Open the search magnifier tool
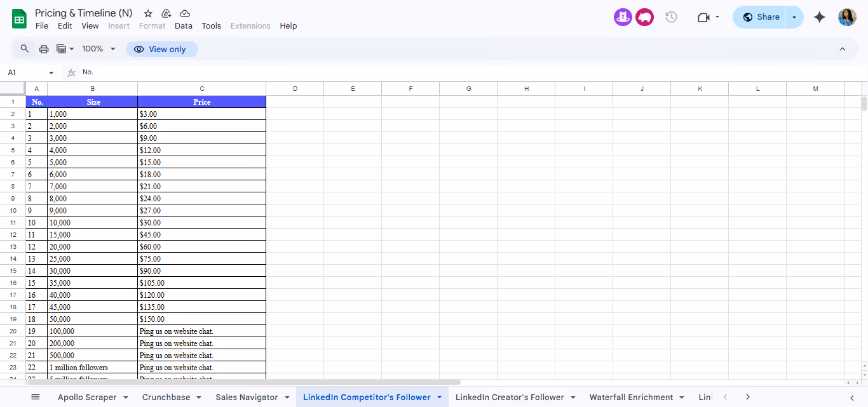The width and height of the screenshot is (868, 407). coord(25,49)
